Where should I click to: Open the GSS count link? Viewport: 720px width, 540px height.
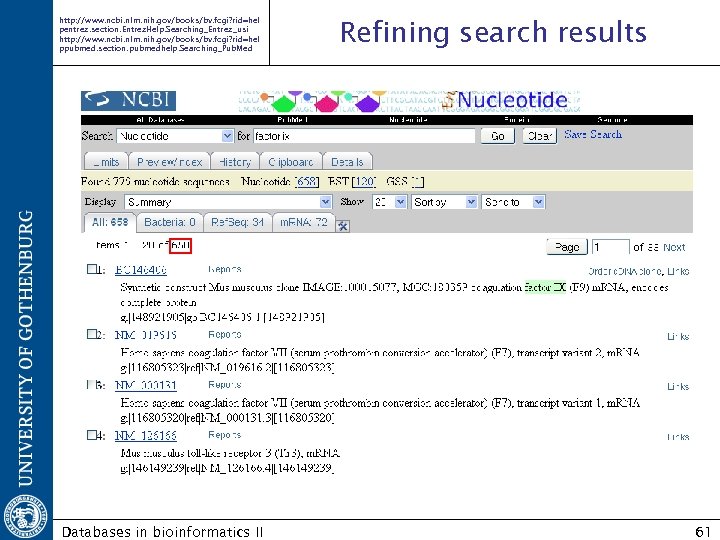point(417,182)
